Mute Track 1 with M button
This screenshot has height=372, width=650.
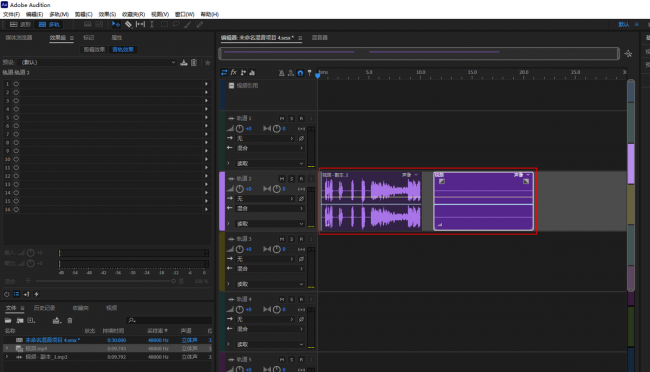tap(282, 119)
